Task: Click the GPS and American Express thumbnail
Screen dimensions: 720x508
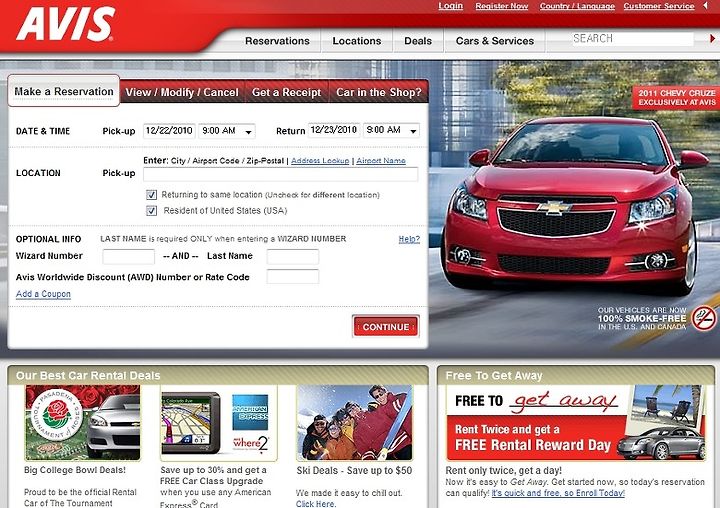Action: pyautogui.click(x=219, y=423)
